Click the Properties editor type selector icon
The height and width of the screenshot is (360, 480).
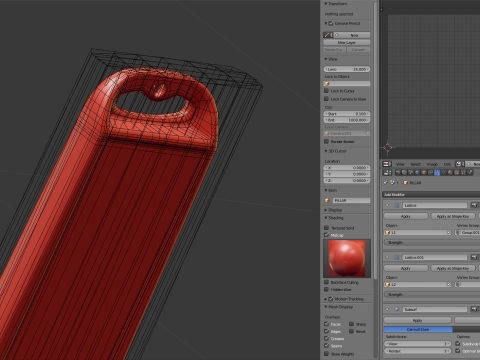click(x=387, y=172)
